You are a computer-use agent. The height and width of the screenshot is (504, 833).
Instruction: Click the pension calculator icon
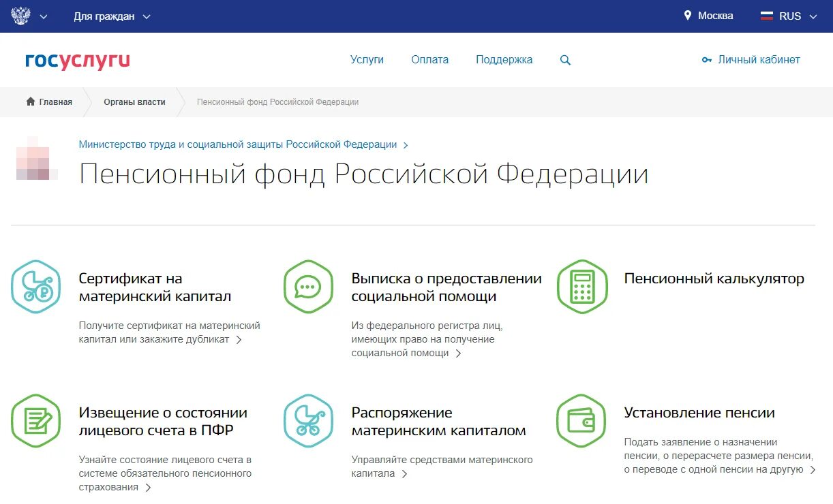581,287
